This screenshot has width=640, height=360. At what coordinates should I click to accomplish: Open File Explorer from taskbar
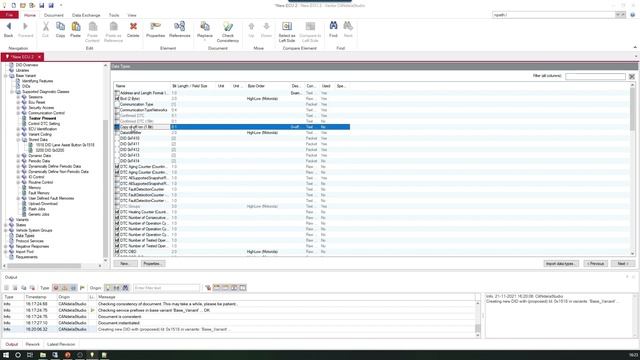click(42, 355)
